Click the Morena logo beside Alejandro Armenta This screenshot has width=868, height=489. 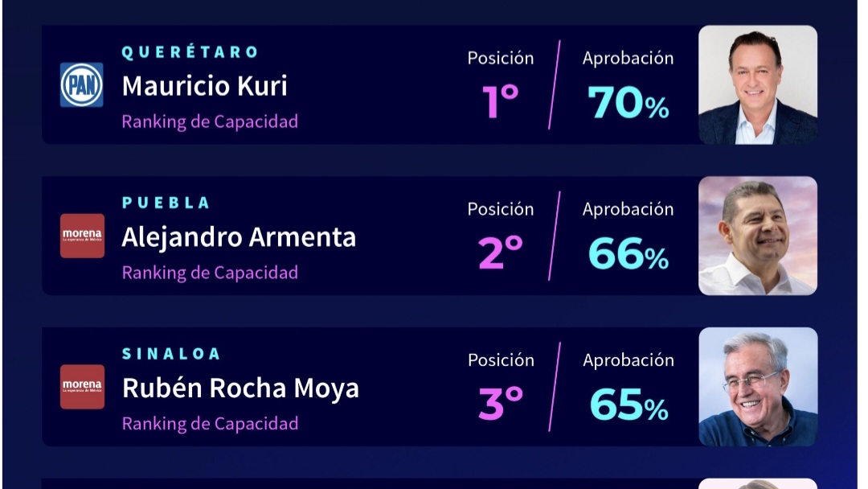pos(82,236)
